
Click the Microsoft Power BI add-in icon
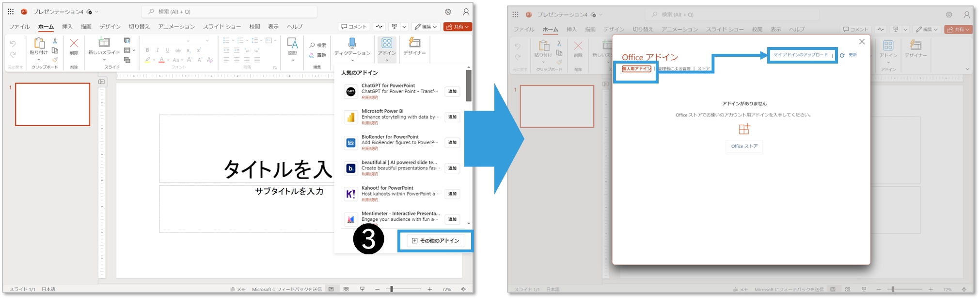[350, 117]
